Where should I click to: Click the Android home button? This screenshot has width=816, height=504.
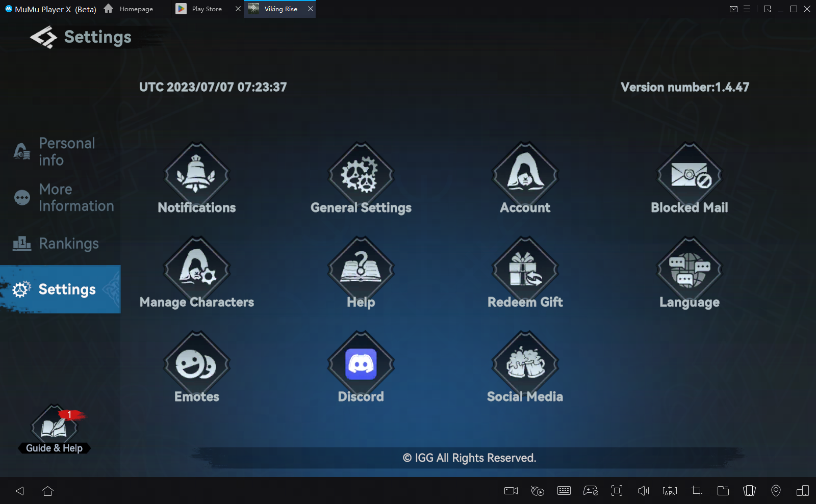pyautogui.click(x=48, y=491)
